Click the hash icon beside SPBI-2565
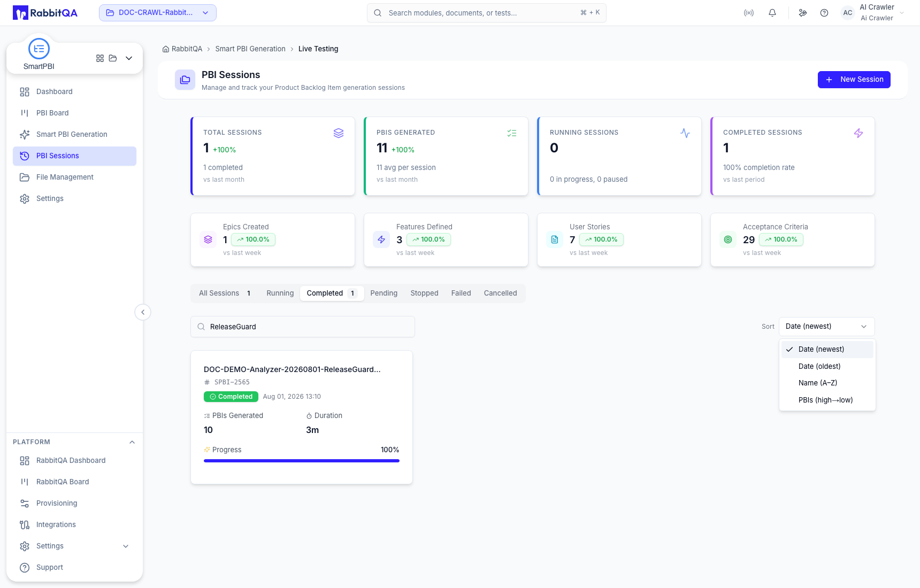This screenshot has height=588, width=920. click(x=207, y=382)
